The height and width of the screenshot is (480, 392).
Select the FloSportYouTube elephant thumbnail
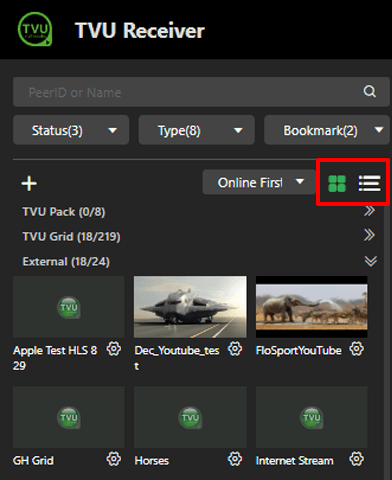pyautogui.click(x=312, y=307)
